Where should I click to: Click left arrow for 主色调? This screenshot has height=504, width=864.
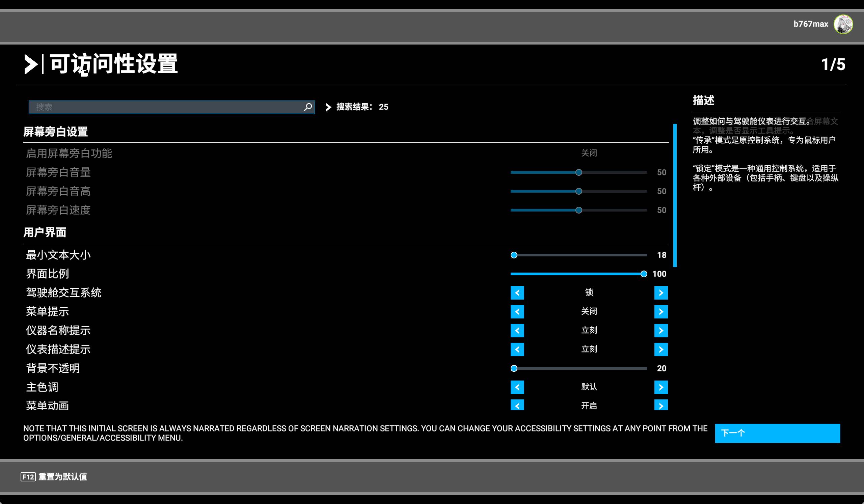[x=517, y=387]
